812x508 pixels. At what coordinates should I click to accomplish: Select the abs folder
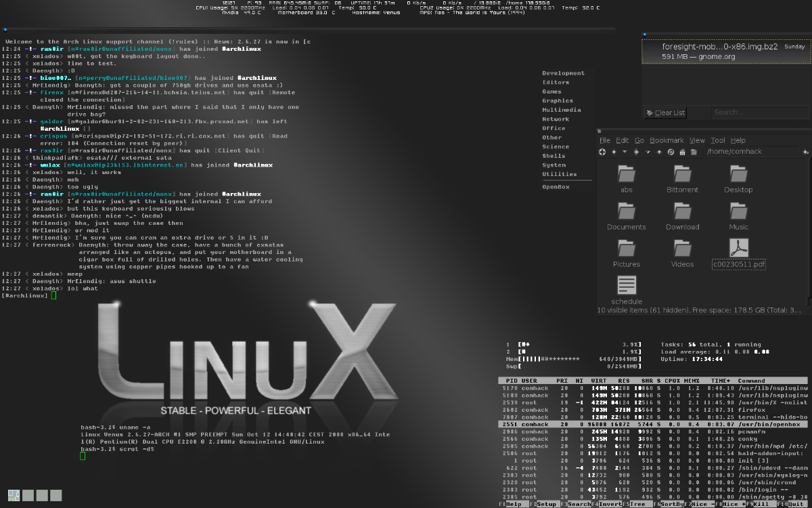point(627,179)
